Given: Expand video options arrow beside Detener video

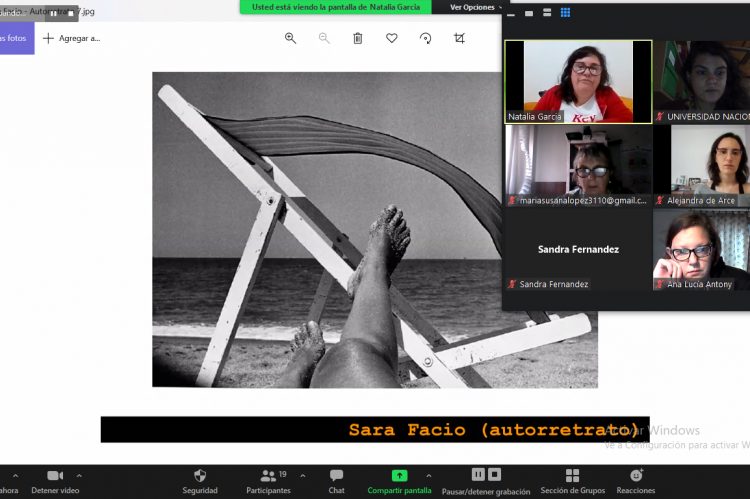Looking at the screenshot, I should [79, 475].
